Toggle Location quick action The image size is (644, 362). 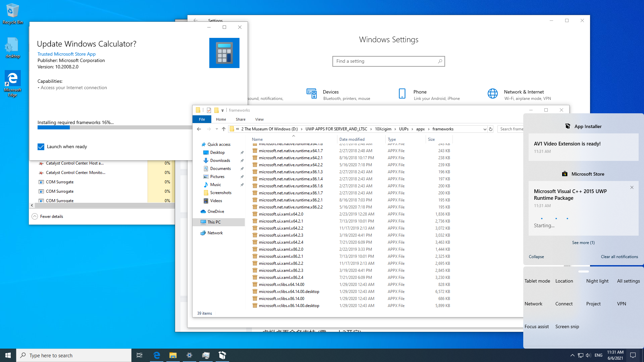tap(564, 281)
